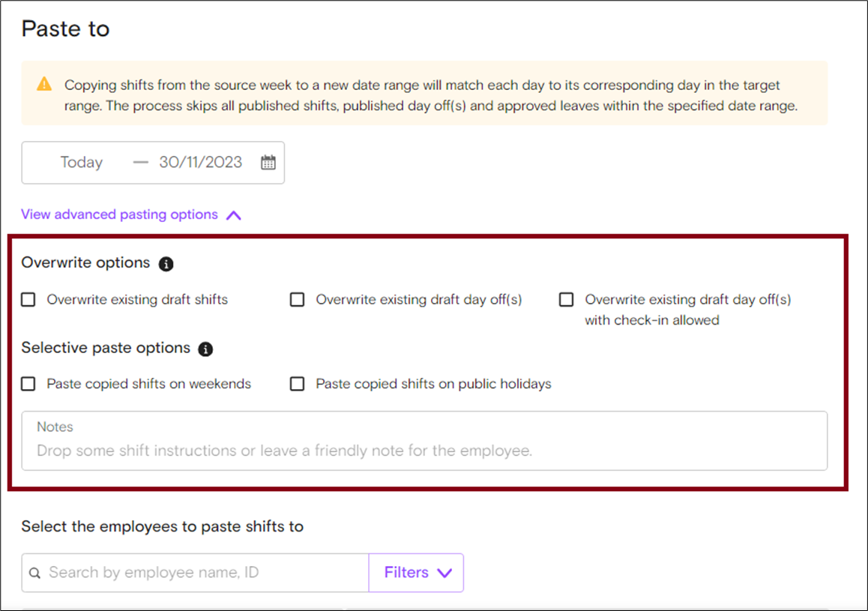The width and height of the screenshot is (868, 611).
Task: Open the Filters dropdown
Action: coord(417,573)
